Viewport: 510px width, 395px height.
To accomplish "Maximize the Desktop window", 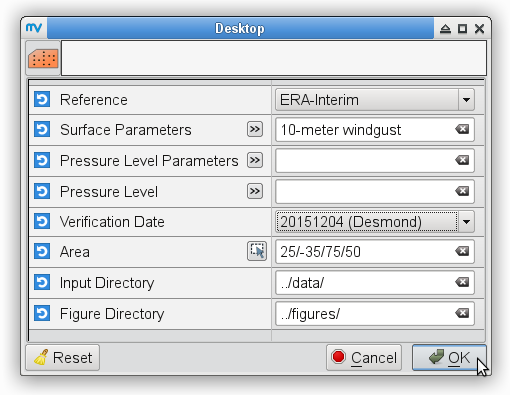I will (462, 29).
